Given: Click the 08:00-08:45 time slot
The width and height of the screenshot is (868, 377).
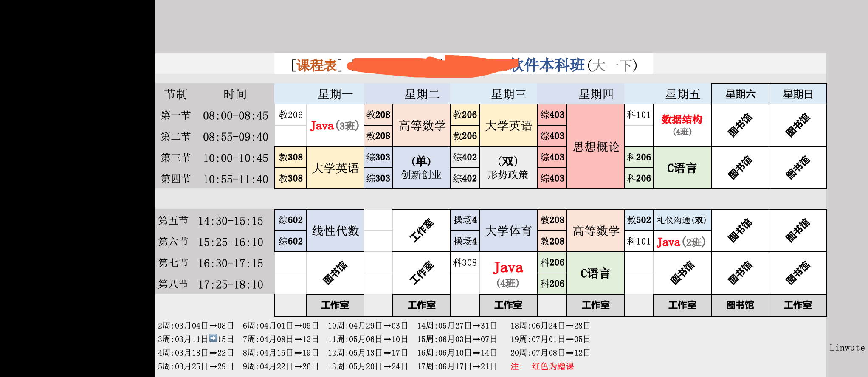Looking at the screenshot, I should tap(235, 115).
